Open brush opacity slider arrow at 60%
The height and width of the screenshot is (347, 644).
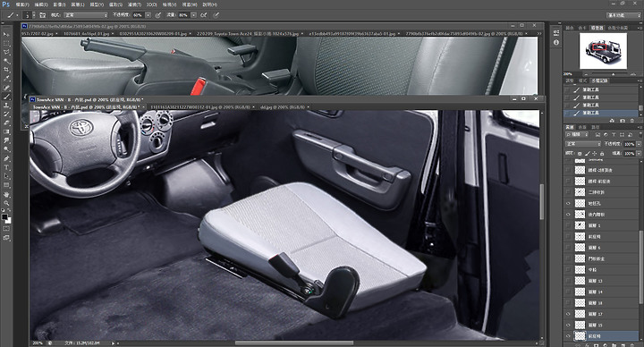[x=148, y=15]
